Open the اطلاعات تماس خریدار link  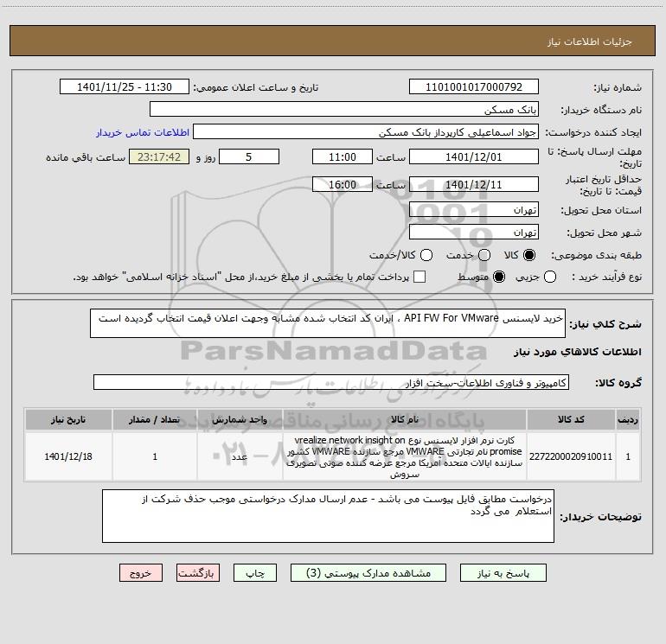[143, 132]
